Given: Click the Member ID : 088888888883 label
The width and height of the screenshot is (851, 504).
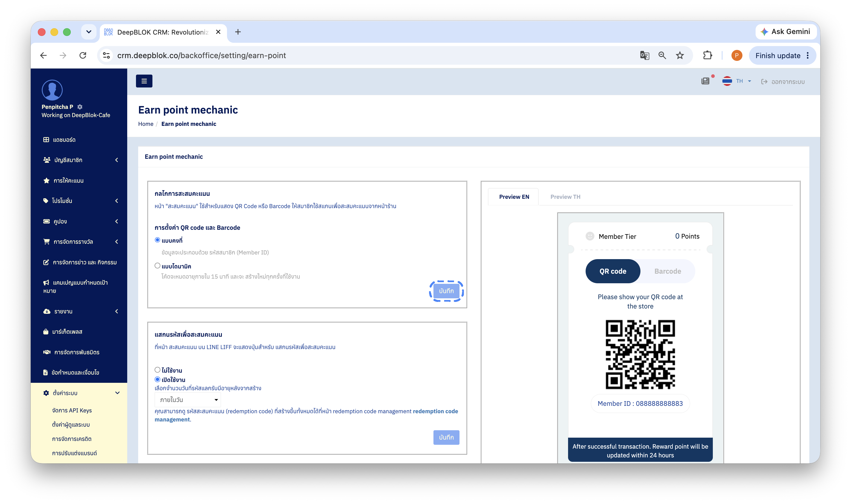Looking at the screenshot, I should pyautogui.click(x=640, y=403).
